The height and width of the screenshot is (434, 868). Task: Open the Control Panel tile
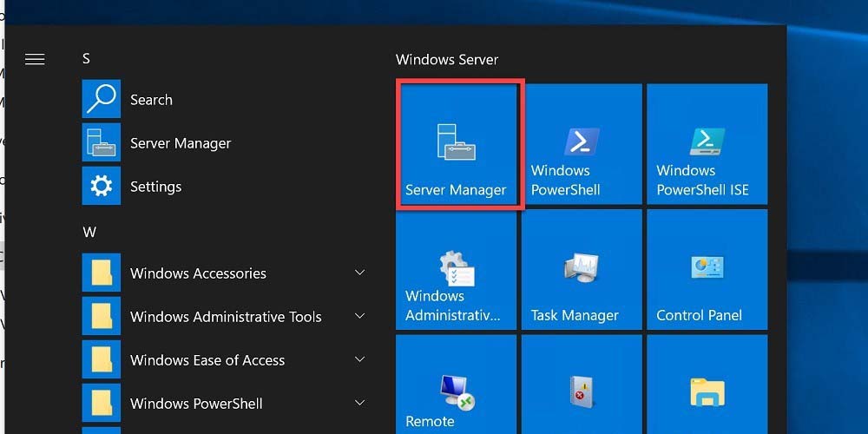[707, 270]
